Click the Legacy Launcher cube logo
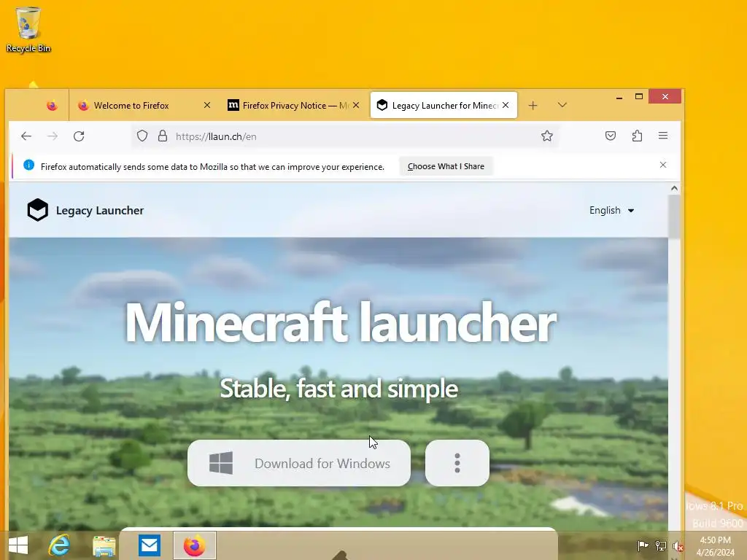747x560 pixels. [x=38, y=210]
